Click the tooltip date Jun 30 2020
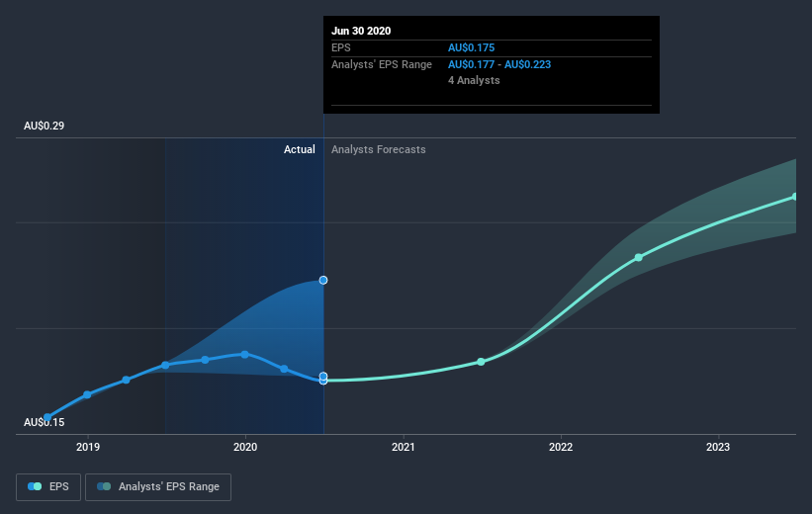 tap(361, 31)
